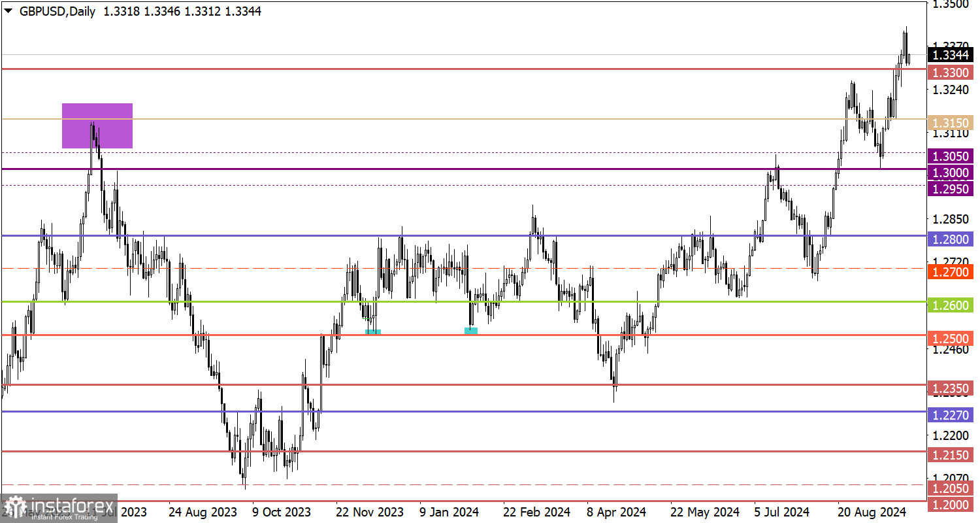Click the 9 Jan 2024 date label

pos(449,511)
